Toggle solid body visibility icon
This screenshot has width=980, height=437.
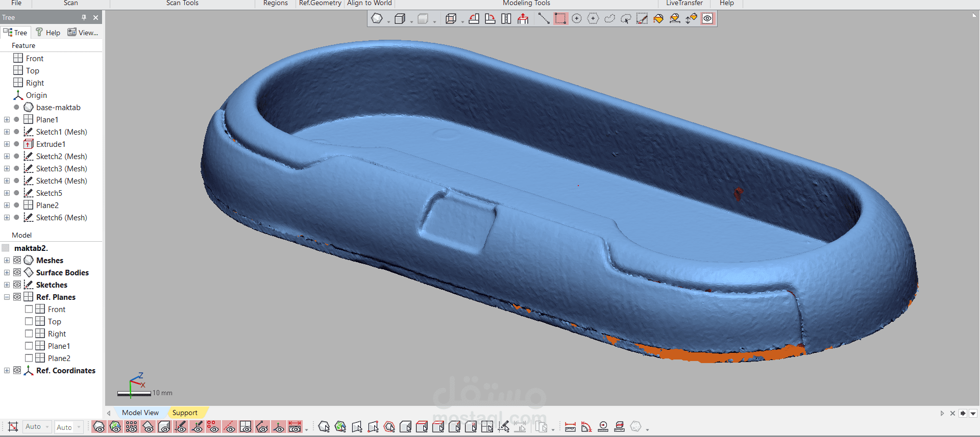pos(164,427)
